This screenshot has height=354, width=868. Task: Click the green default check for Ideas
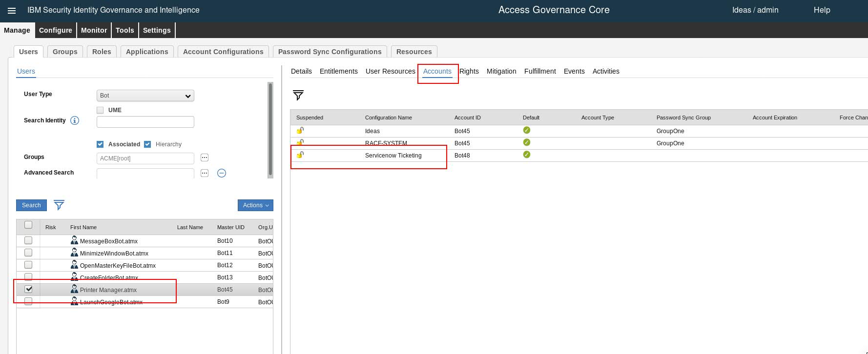[x=526, y=130]
